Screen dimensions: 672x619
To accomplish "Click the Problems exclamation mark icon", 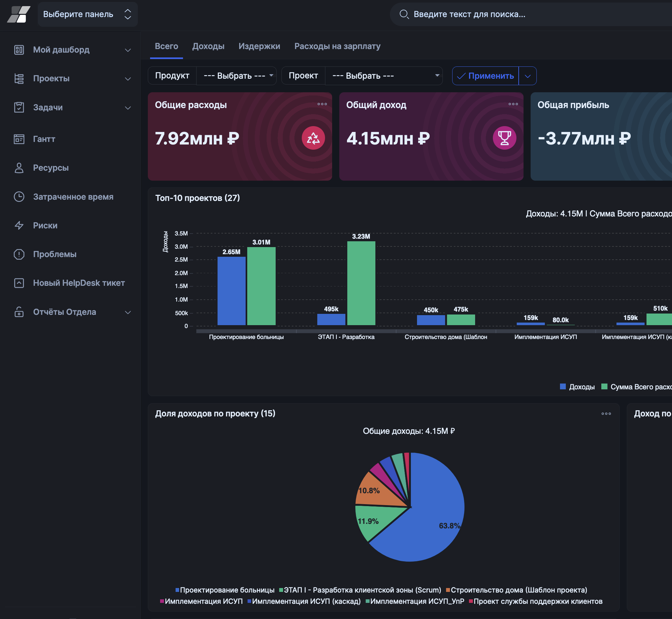I will click(19, 254).
